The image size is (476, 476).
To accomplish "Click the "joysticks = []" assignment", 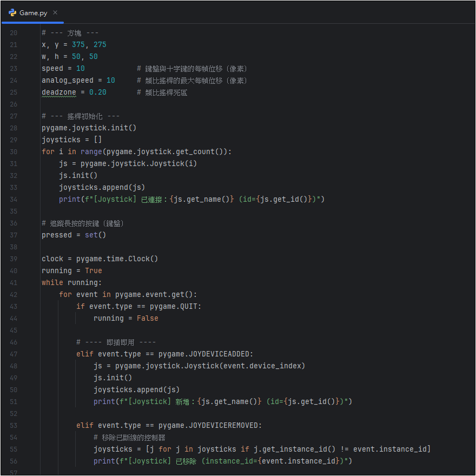I will coord(75,140).
